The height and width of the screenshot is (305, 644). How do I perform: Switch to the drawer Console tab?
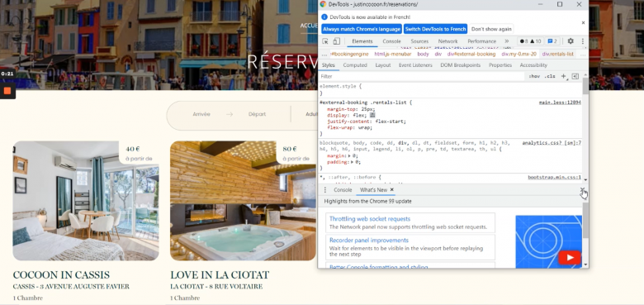click(x=343, y=190)
